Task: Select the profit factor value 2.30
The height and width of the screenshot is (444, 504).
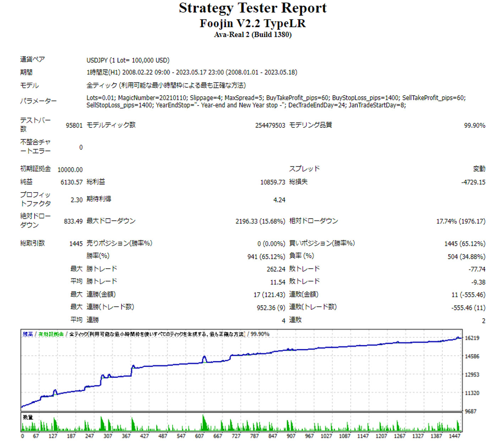Action: point(77,200)
